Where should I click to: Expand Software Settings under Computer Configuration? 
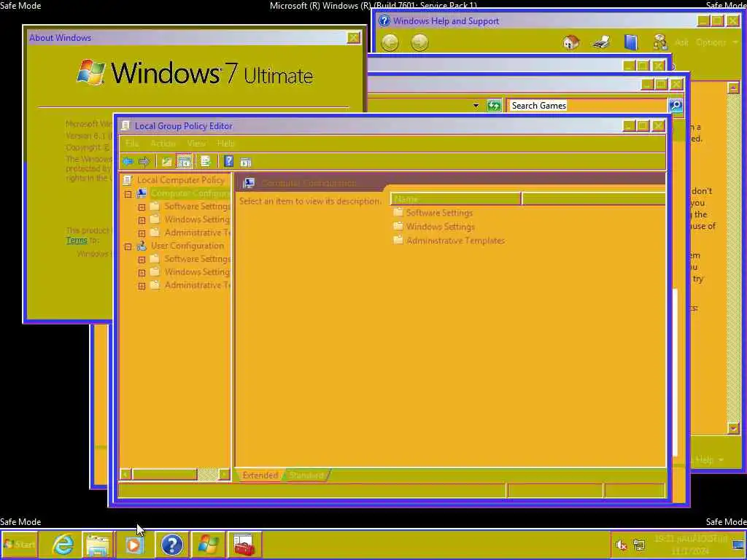142,207
